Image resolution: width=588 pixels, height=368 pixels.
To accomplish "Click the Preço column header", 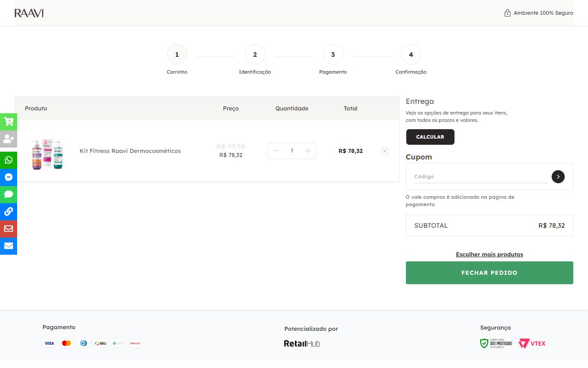I will [231, 108].
